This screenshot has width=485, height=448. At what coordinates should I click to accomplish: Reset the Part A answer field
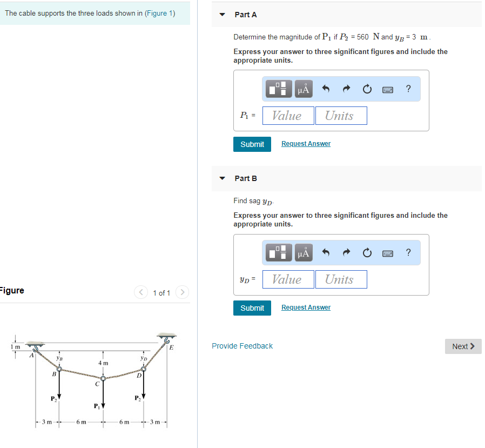[367, 89]
